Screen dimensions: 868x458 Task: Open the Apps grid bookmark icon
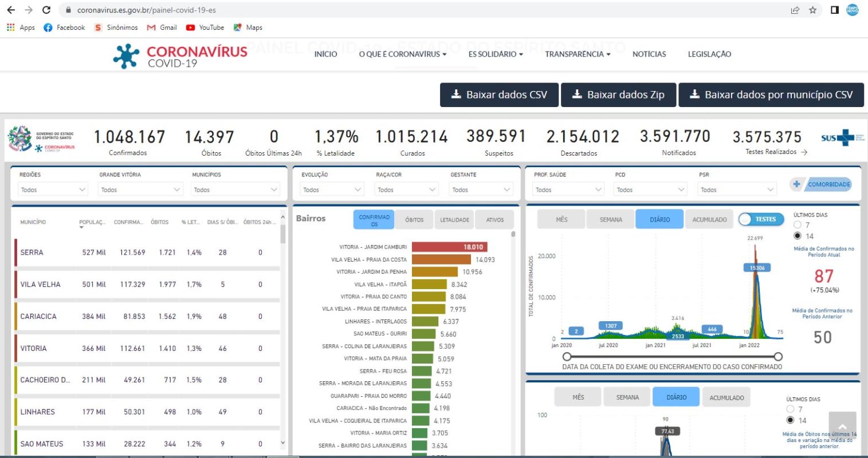(x=11, y=27)
